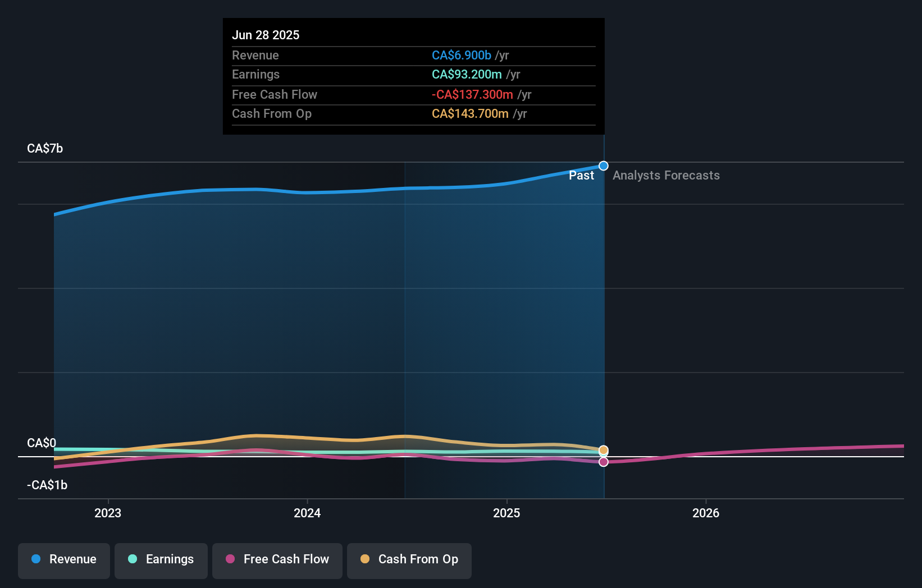Expand the Analysts Forecasts section
Image resolution: width=922 pixels, height=588 pixels.
coord(666,175)
